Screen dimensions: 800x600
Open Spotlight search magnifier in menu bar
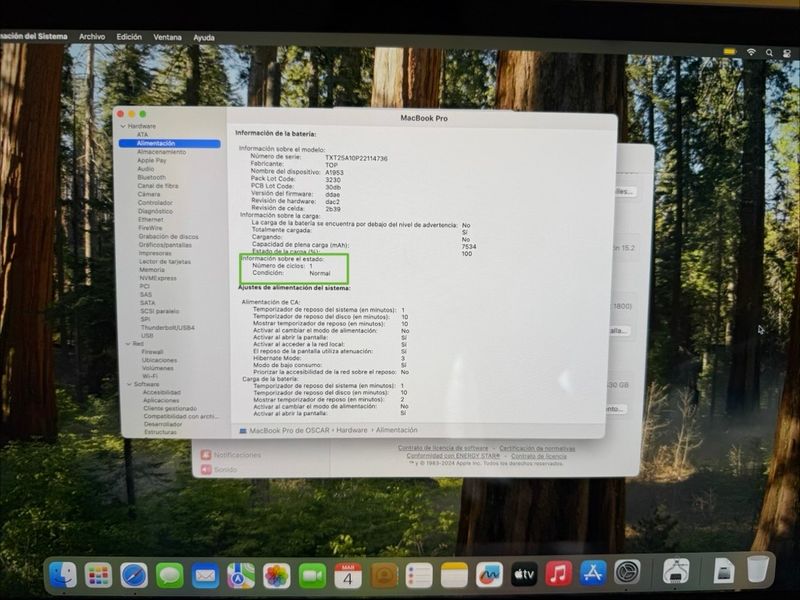[x=769, y=53]
